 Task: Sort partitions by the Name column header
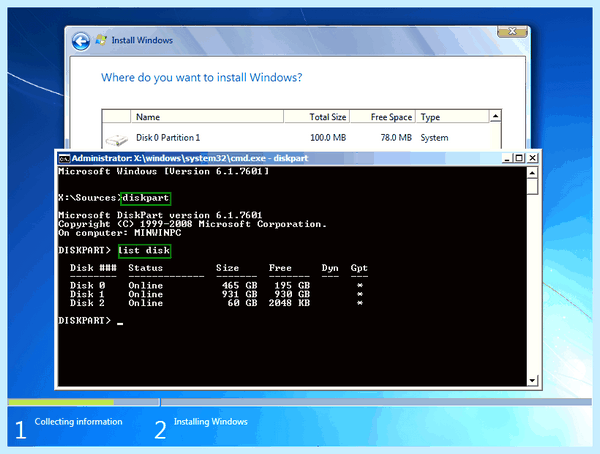(x=207, y=117)
